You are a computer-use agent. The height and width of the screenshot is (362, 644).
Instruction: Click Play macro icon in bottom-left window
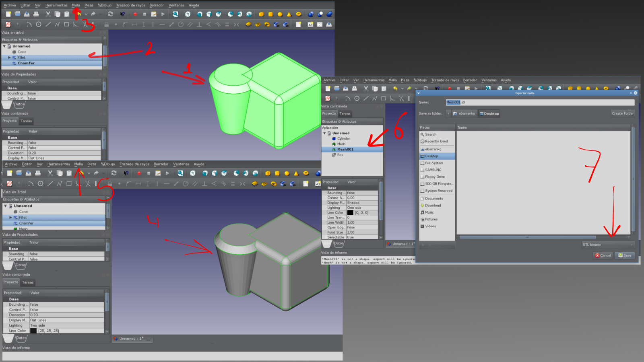click(x=167, y=173)
